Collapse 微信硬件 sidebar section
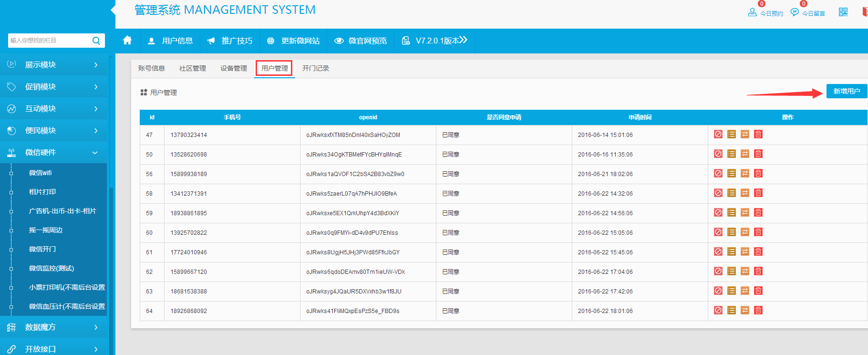Screen dimensions: 868x355 (x=53, y=152)
